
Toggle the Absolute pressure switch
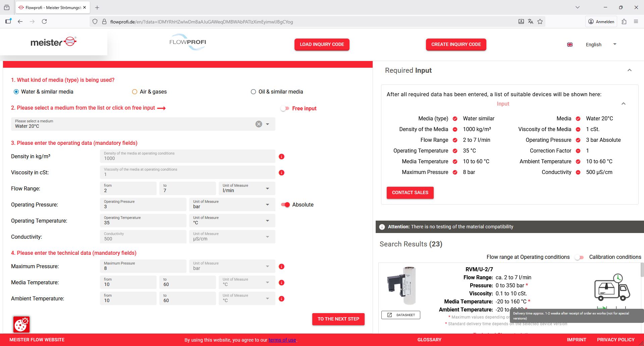285,205
